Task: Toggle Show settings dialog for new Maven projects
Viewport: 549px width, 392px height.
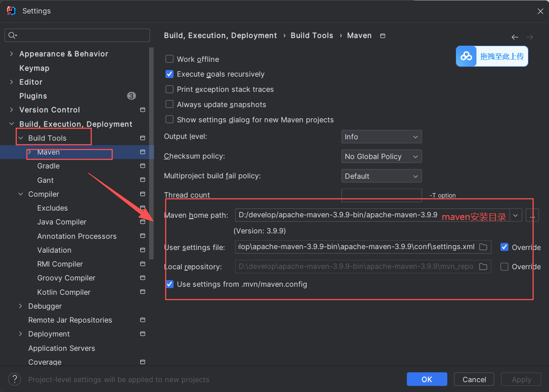Action: (169, 120)
